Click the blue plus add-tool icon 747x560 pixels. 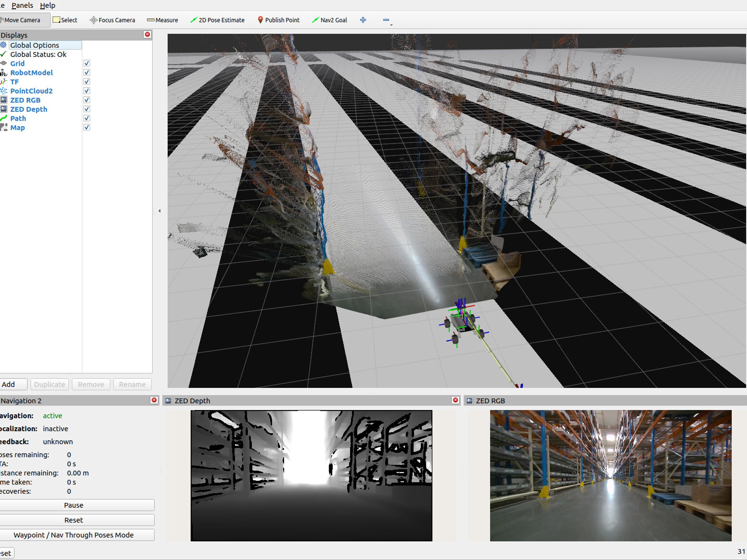coord(363,20)
